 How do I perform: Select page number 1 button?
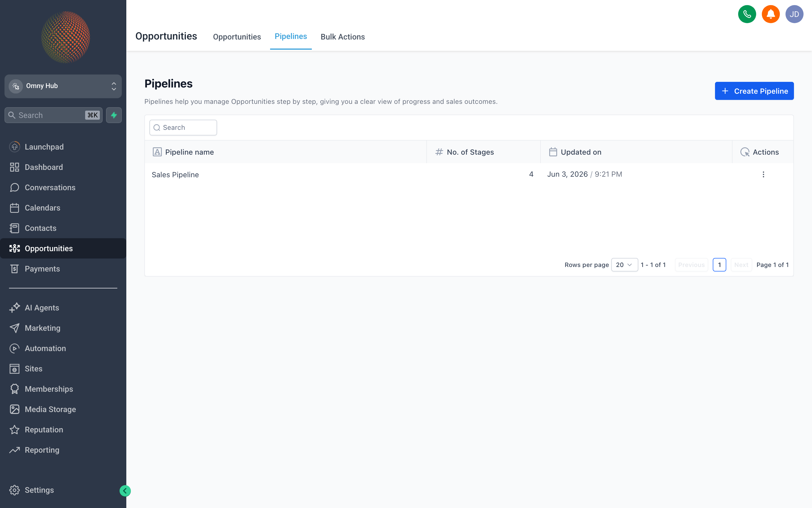point(719,265)
